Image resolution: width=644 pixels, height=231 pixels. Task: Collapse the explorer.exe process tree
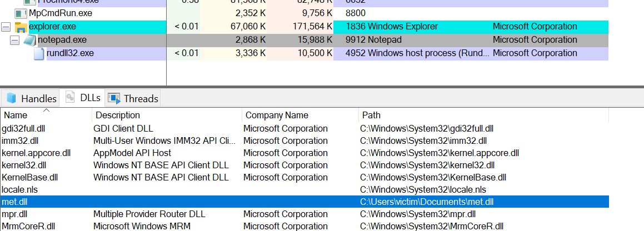[6, 27]
